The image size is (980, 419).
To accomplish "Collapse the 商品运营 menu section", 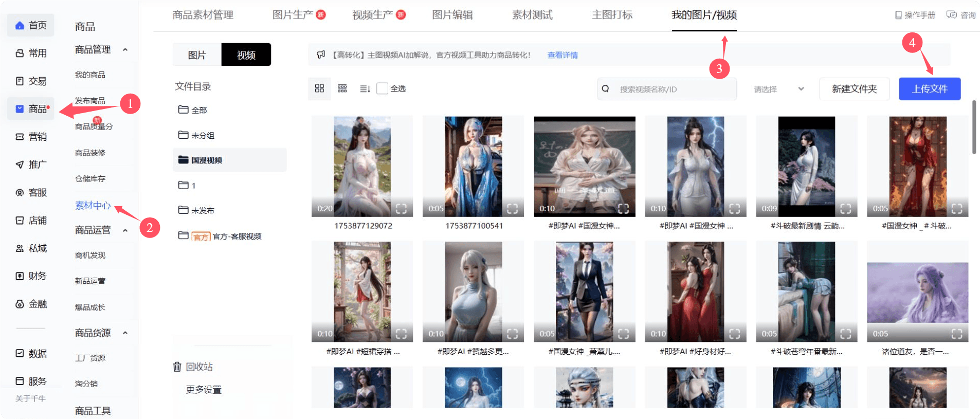I will pyautogui.click(x=125, y=230).
